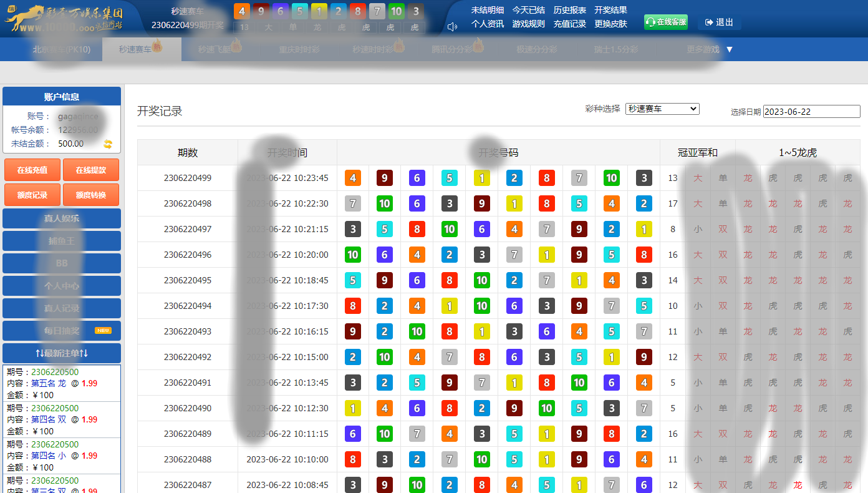The width and height of the screenshot is (868, 493).
Task: Open 未结明细 unsettled details link
Action: coord(488,10)
